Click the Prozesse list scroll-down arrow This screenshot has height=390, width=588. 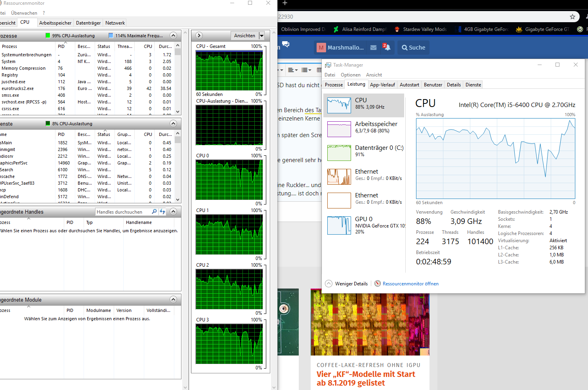pos(178,112)
